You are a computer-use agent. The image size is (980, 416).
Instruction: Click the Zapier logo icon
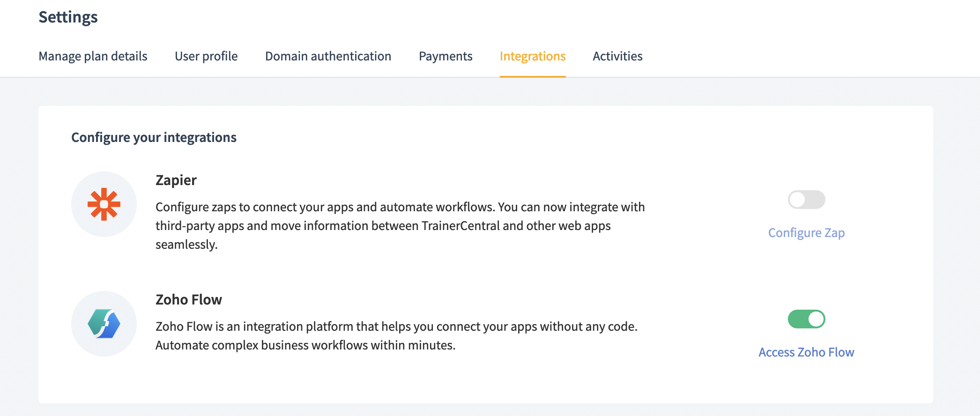104,204
